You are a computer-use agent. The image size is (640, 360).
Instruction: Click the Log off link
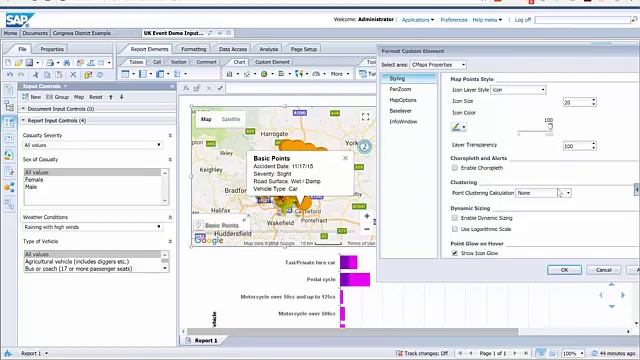[x=522, y=20]
